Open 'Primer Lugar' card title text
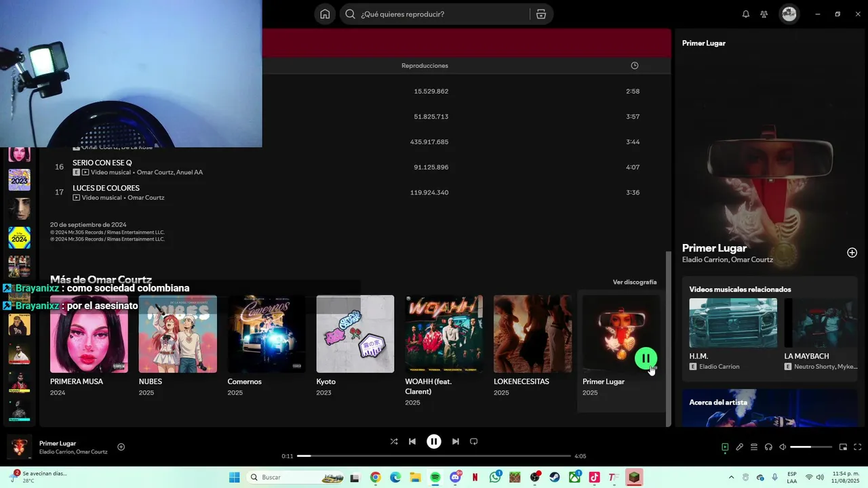The height and width of the screenshot is (488, 868). tap(604, 382)
